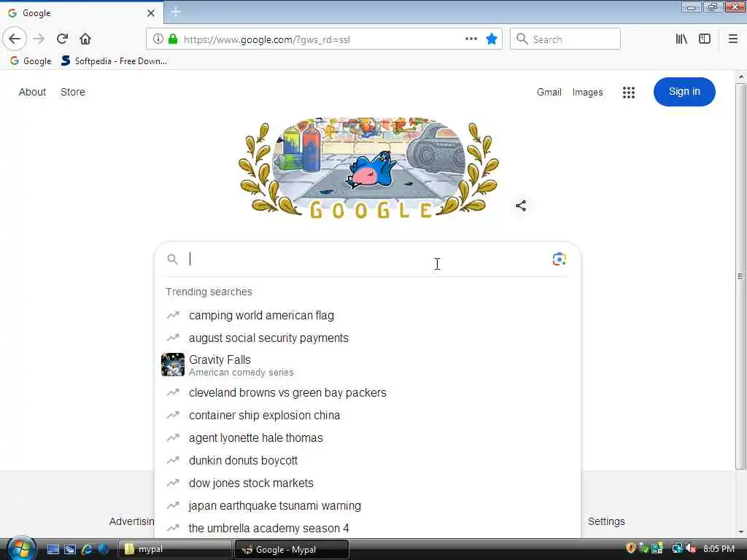The height and width of the screenshot is (560, 747).
Task: Open the browser hamburger menu
Action: click(733, 39)
